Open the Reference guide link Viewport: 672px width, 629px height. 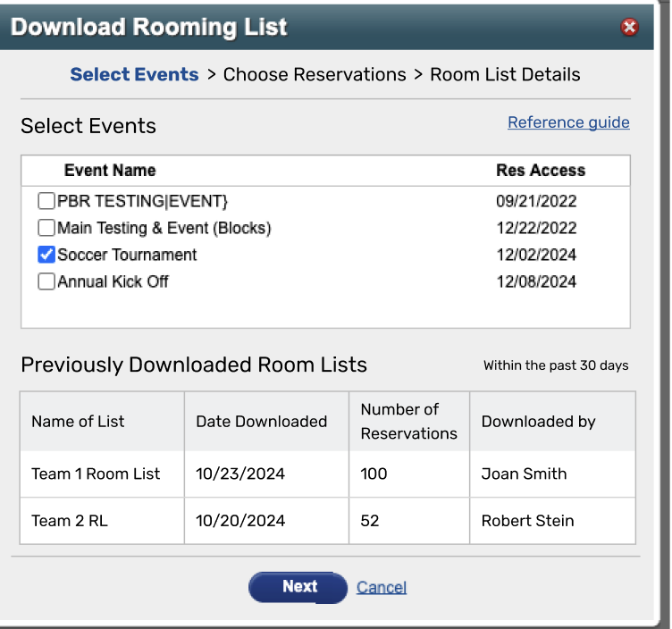[x=568, y=122]
